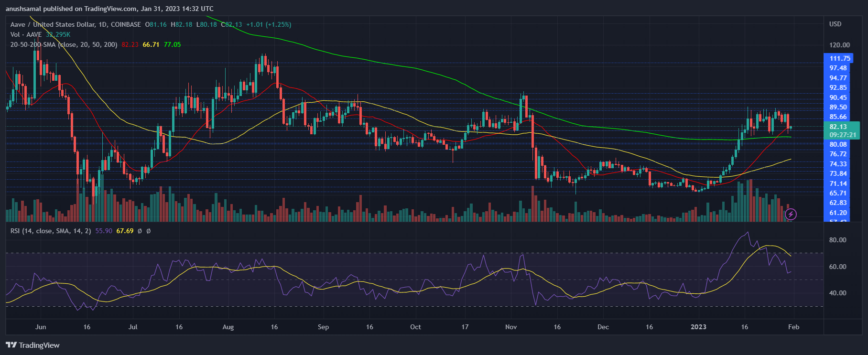Click the high price H82.18
This screenshot has height=355, width=868.
182,24
